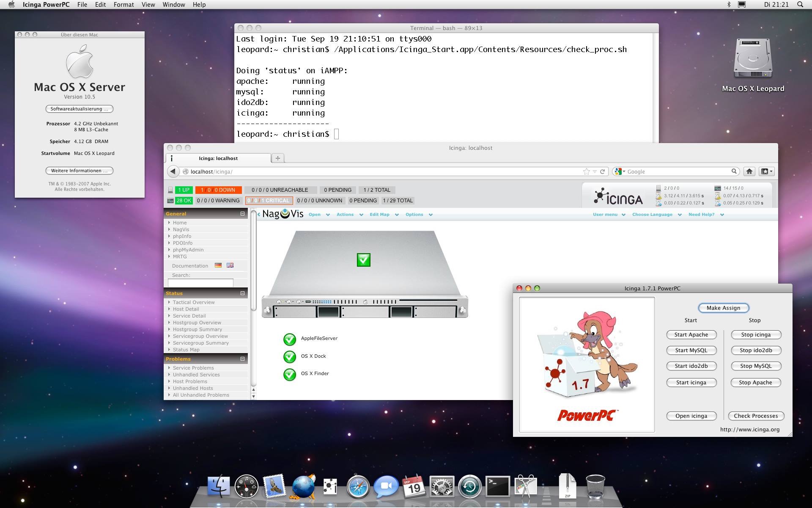812x508 pixels.
Task: Click the browser back arrow button
Action: [173, 171]
